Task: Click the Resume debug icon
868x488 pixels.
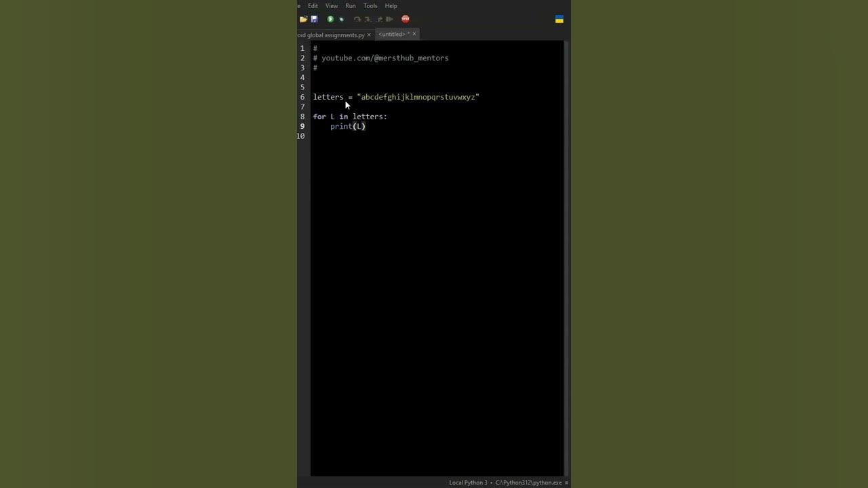Action: [389, 19]
